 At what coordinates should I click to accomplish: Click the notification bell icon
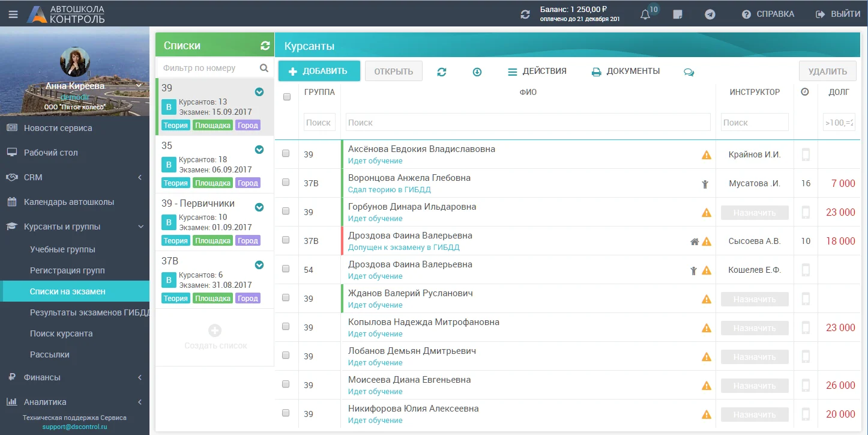coord(645,14)
